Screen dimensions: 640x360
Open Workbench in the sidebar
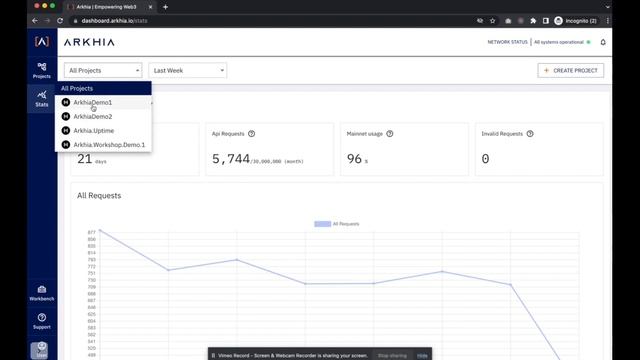tap(42, 293)
